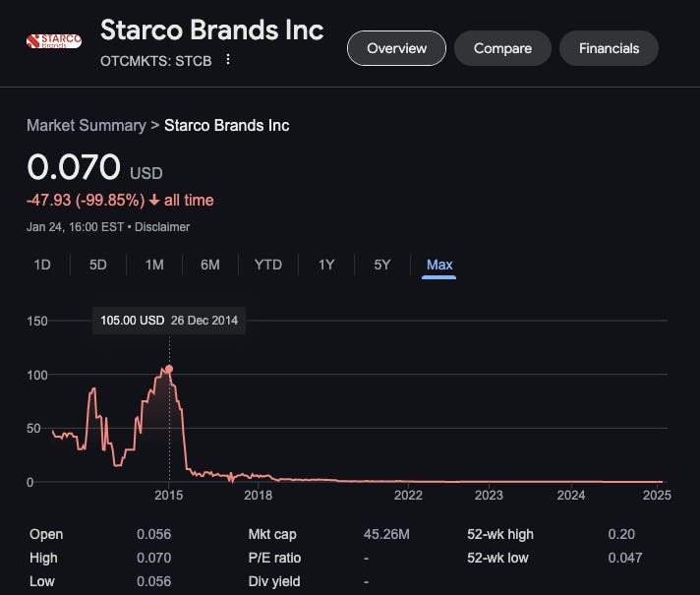Click the P/E ratio label

click(274, 558)
